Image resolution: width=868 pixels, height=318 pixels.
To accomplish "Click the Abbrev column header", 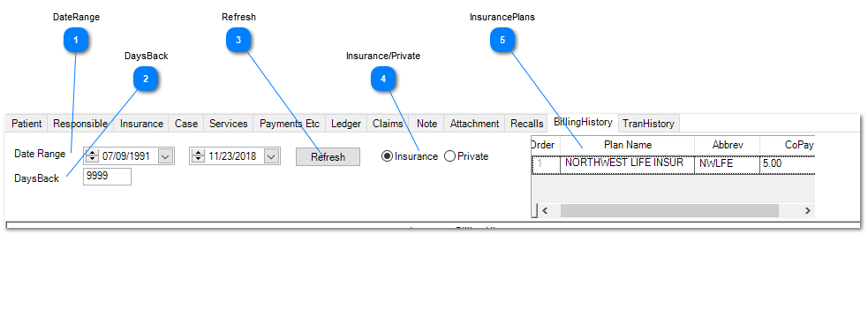I will click(728, 145).
